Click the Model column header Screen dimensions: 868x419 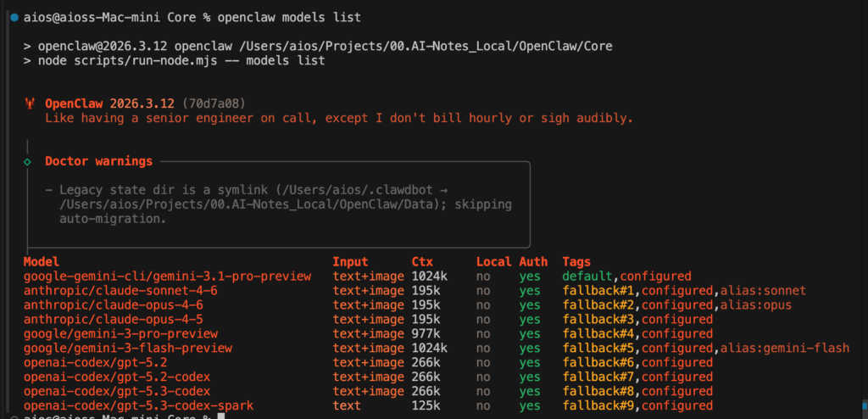click(x=42, y=261)
